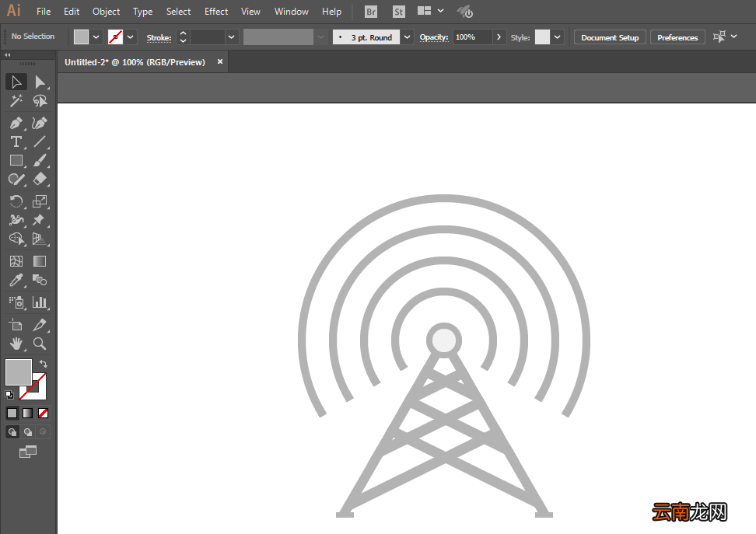
Task: Choose the Artboard tool
Action: coord(16,325)
